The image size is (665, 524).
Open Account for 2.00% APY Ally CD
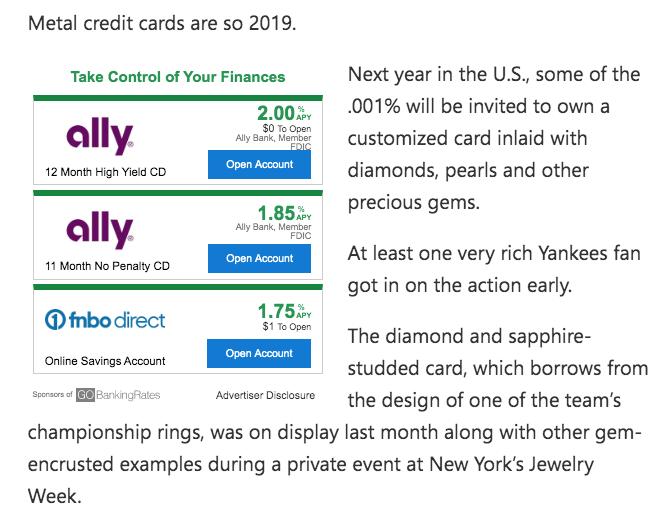click(x=259, y=164)
